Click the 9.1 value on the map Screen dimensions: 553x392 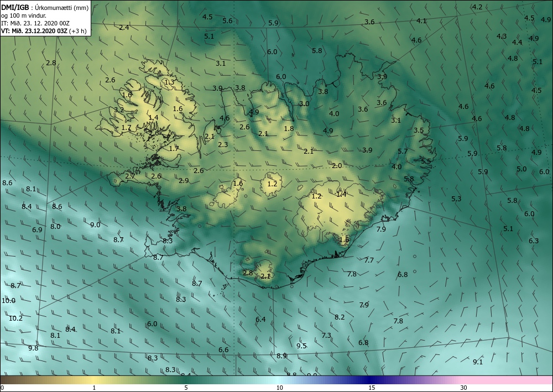(478, 362)
